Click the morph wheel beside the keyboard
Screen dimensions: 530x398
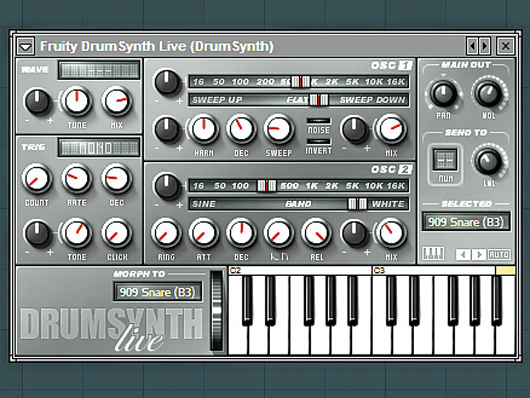click(x=216, y=310)
